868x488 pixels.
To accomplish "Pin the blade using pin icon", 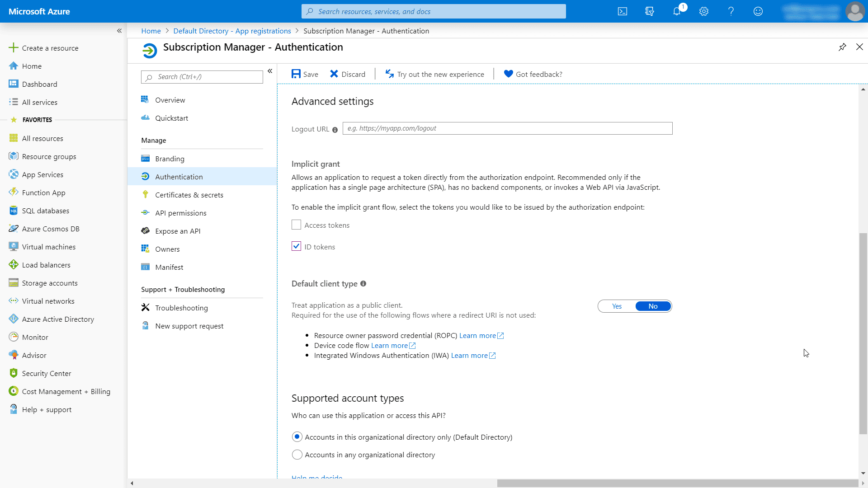I will (842, 47).
